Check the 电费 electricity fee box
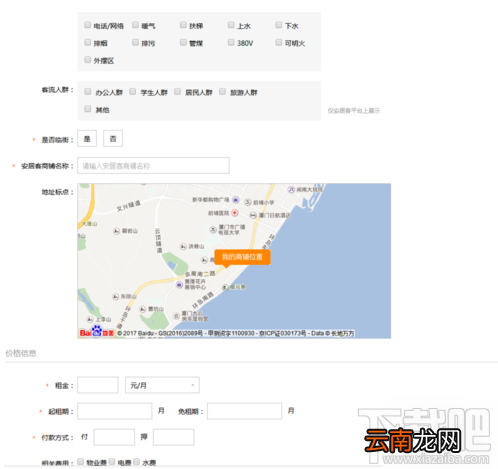The height and width of the screenshot is (469, 498). point(112,462)
